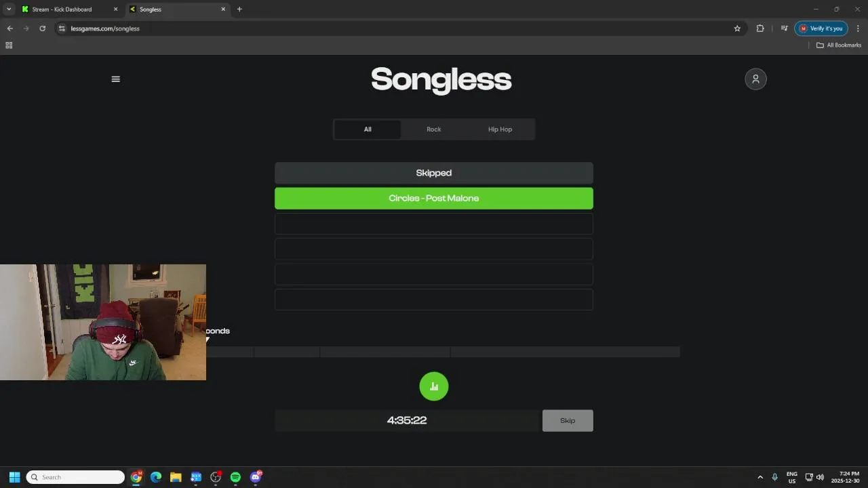Select the Songless browser tab
The height and width of the screenshot is (488, 868).
point(178,9)
